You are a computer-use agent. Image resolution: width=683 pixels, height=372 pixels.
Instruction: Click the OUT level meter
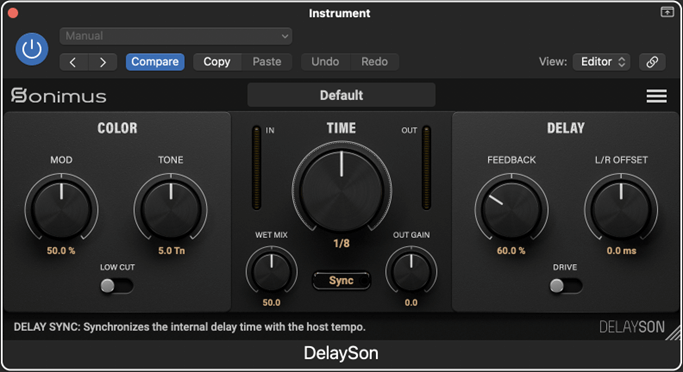(426, 168)
